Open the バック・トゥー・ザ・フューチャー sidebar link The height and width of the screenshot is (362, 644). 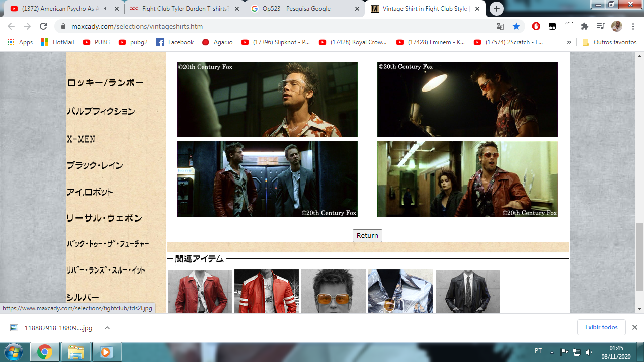point(108,244)
